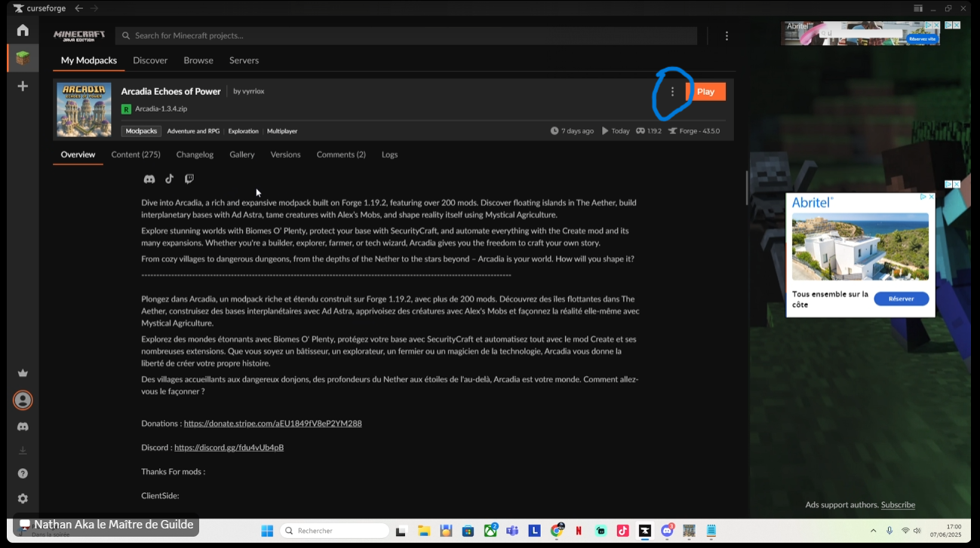Switch to the Discover tab
Screen dimensions: 980x548
[x=150, y=60]
